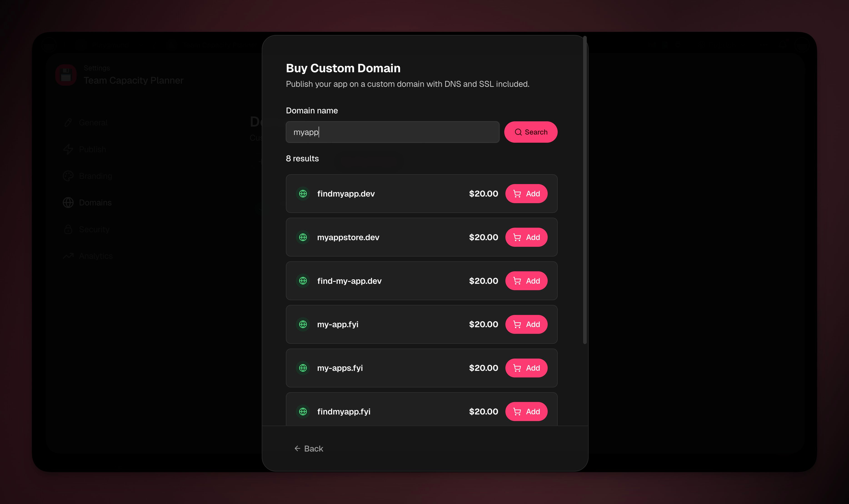849x504 pixels.
Task: Add my-apps.fyi domain to cart
Action: click(x=526, y=368)
